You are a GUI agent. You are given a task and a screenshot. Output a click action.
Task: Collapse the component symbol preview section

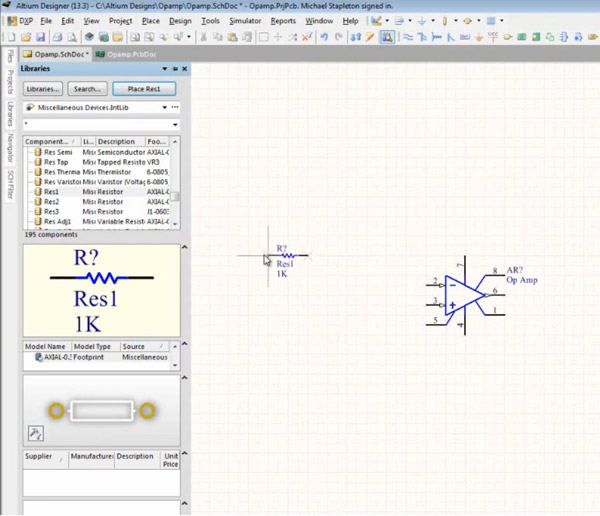(x=184, y=247)
